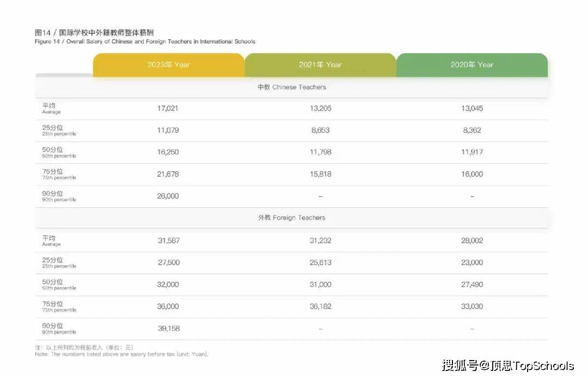Click the value 31,000
The height and width of the screenshot is (378, 588).
[320, 284]
